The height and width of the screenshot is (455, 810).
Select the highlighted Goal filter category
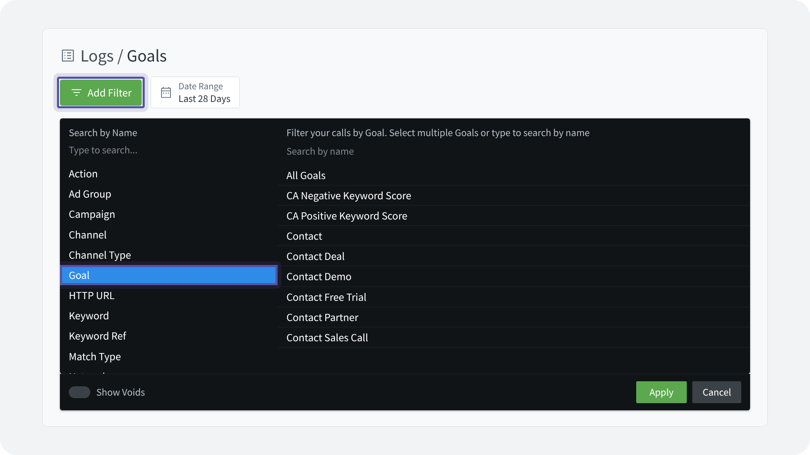pos(169,275)
